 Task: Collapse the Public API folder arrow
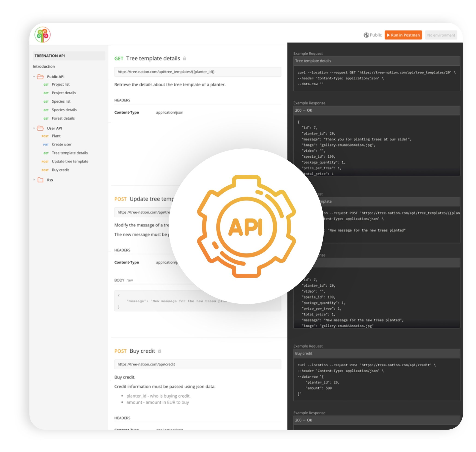[x=34, y=77]
